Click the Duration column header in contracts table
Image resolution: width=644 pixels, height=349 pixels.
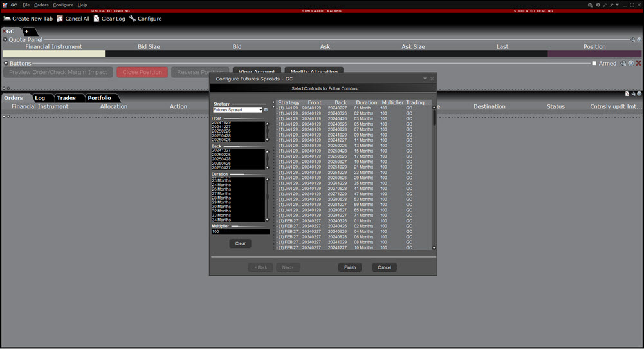coord(366,103)
